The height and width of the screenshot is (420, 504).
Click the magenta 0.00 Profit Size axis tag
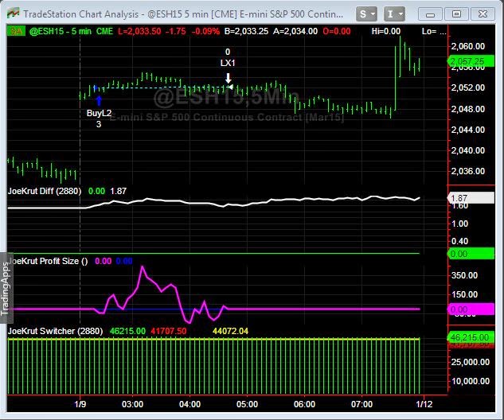tap(471, 309)
